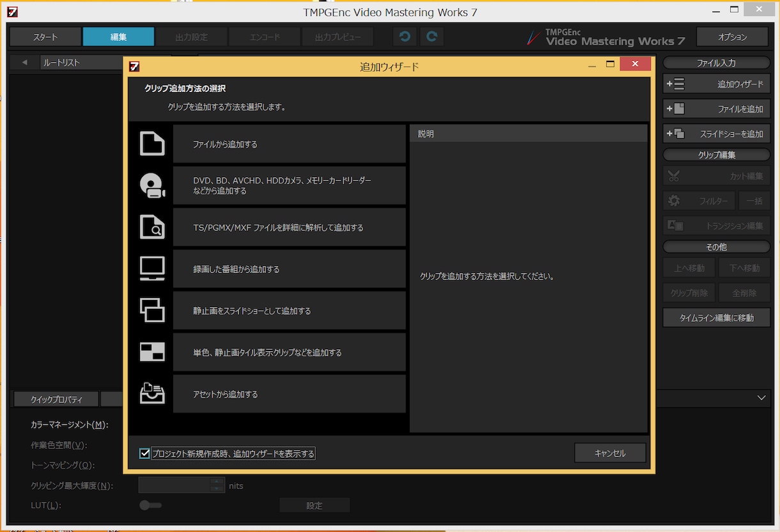Open the オプション button

[x=732, y=37]
